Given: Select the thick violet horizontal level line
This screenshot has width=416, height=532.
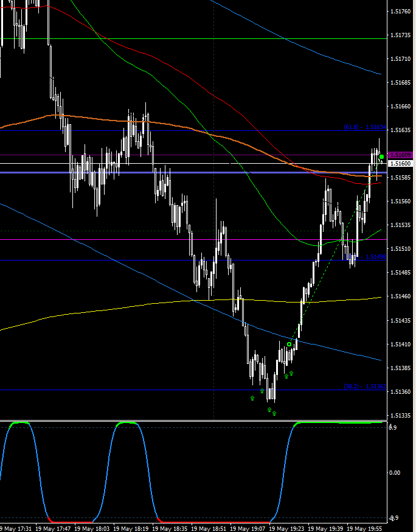Looking at the screenshot, I should coord(193,173).
